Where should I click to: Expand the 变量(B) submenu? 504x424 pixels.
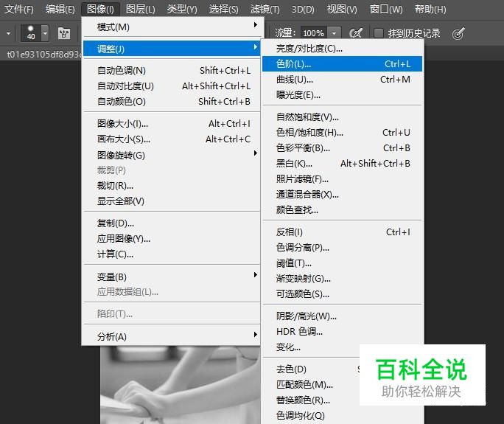171,277
